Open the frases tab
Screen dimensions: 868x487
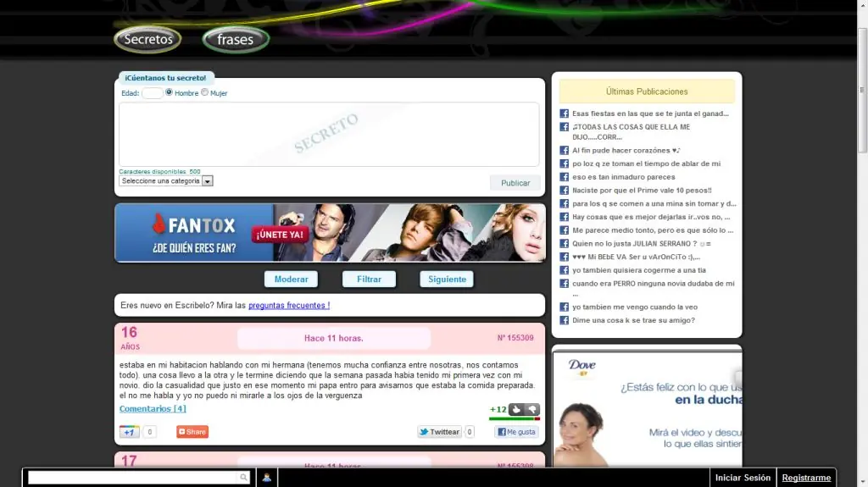coord(236,39)
